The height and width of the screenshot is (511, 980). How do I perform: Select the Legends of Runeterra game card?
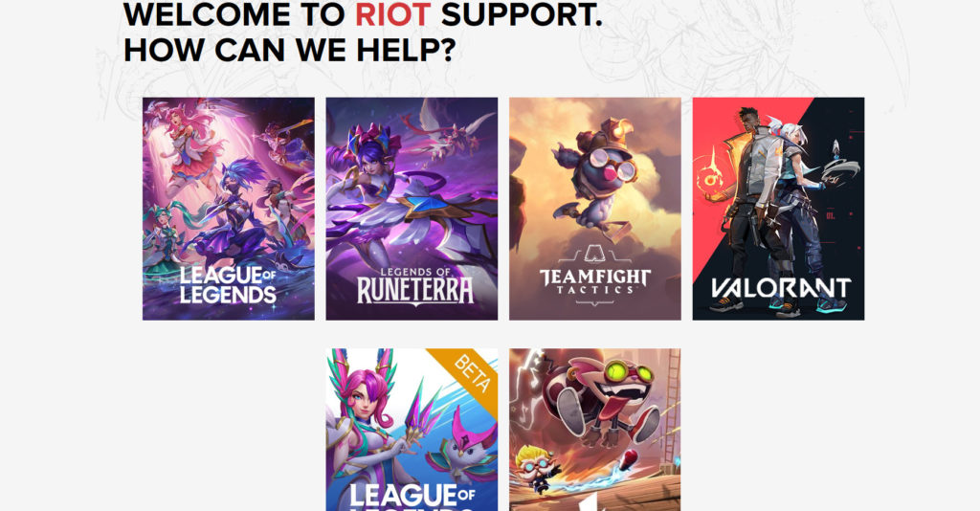(x=412, y=209)
